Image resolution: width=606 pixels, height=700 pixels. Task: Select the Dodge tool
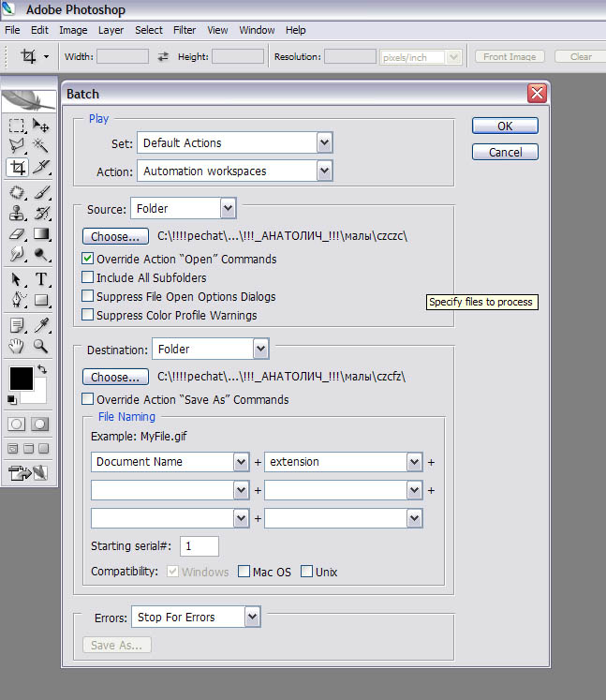41,255
